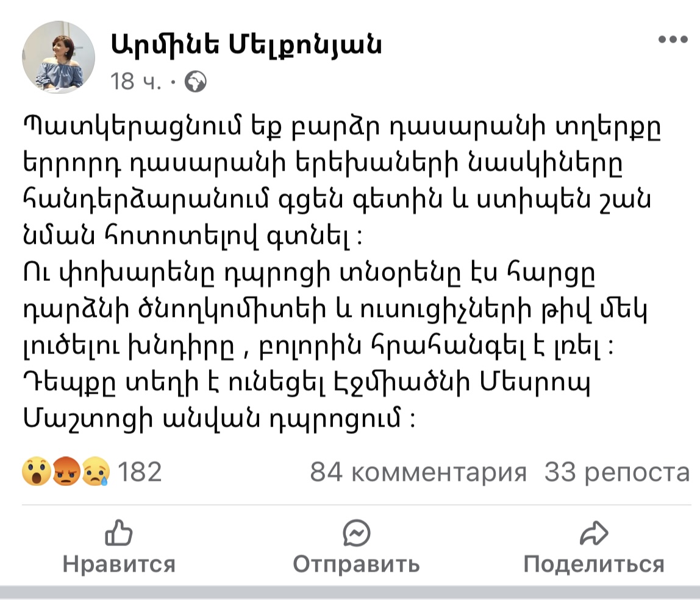
Task: Open the three-dot post options menu
Action: click(673, 40)
